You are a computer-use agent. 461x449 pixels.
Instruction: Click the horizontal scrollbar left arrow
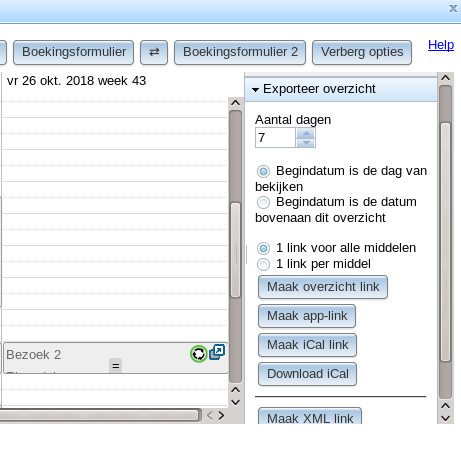click(209, 415)
